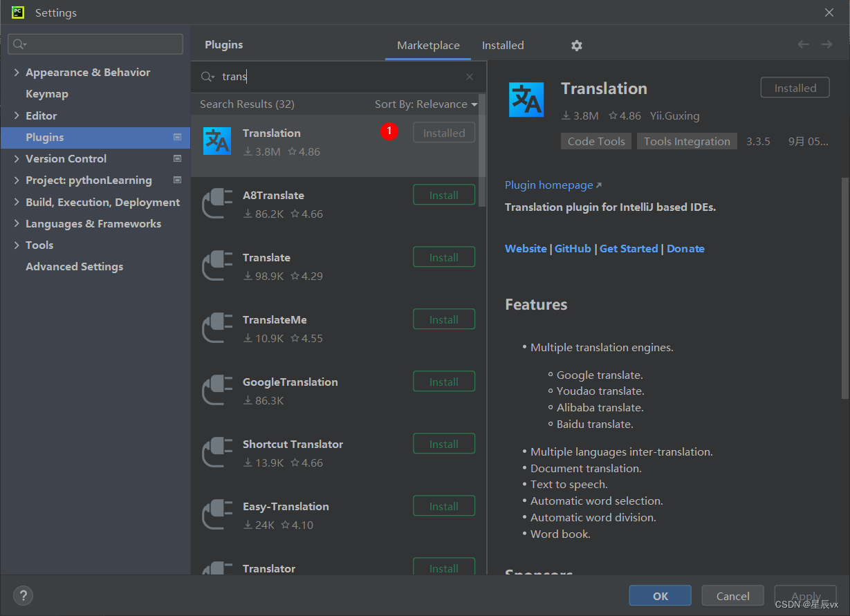Install the Translate plugin
850x616 pixels.
(x=444, y=257)
